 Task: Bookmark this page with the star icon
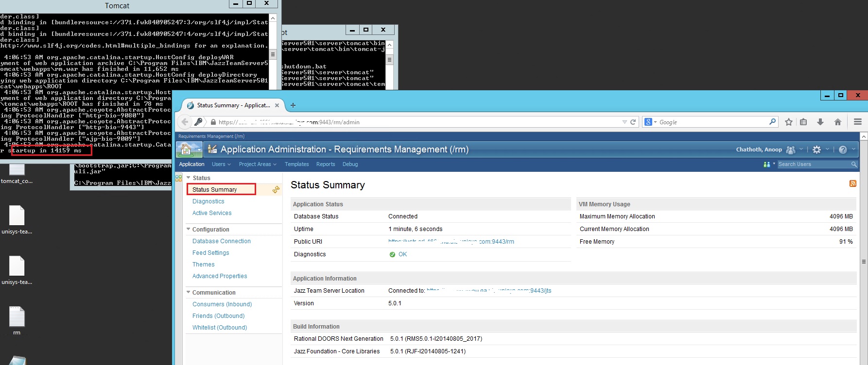point(789,122)
